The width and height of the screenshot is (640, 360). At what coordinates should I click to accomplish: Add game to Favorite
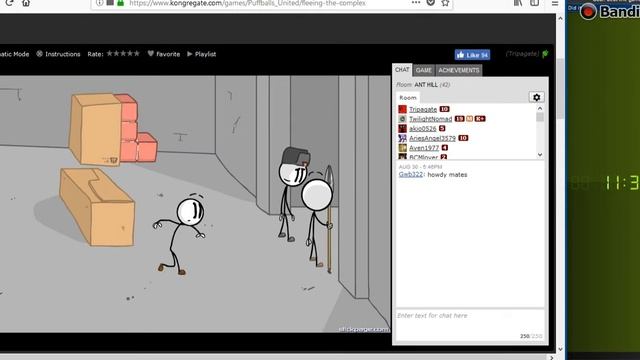(x=164, y=54)
